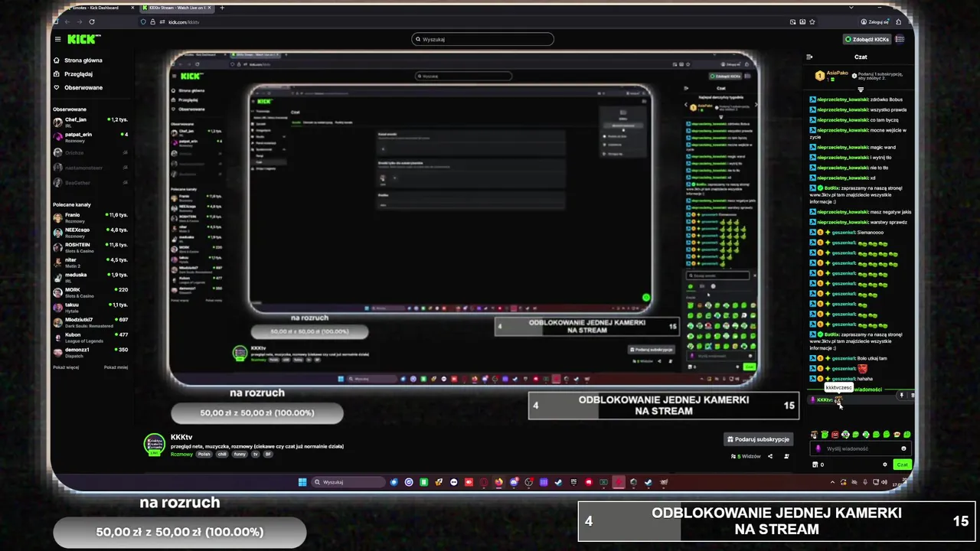Open chat settings gear icon
Image resolution: width=980 pixels, height=551 pixels.
[x=885, y=465]
